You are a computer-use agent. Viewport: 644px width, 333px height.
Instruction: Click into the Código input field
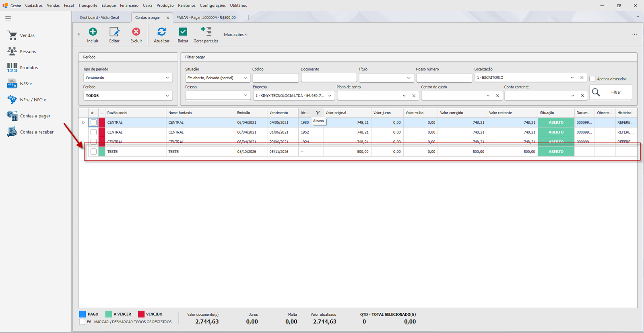[x=276, y=78]
